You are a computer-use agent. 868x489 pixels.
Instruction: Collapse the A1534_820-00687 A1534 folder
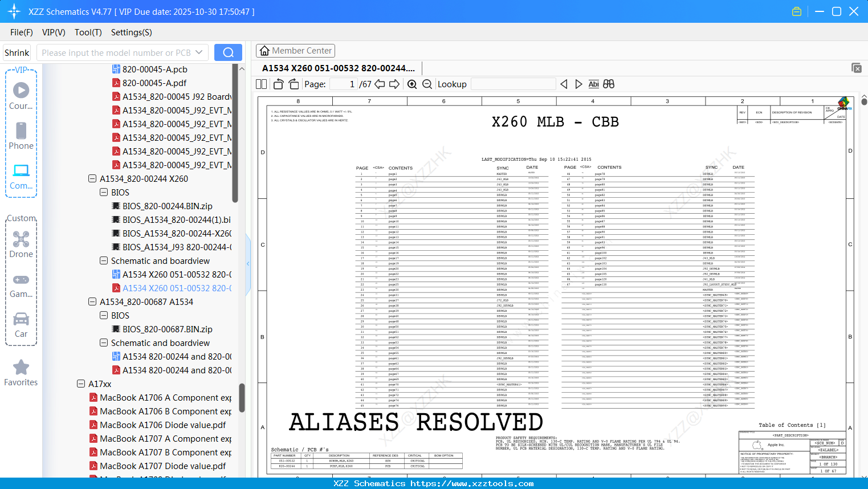pos(92,302)
